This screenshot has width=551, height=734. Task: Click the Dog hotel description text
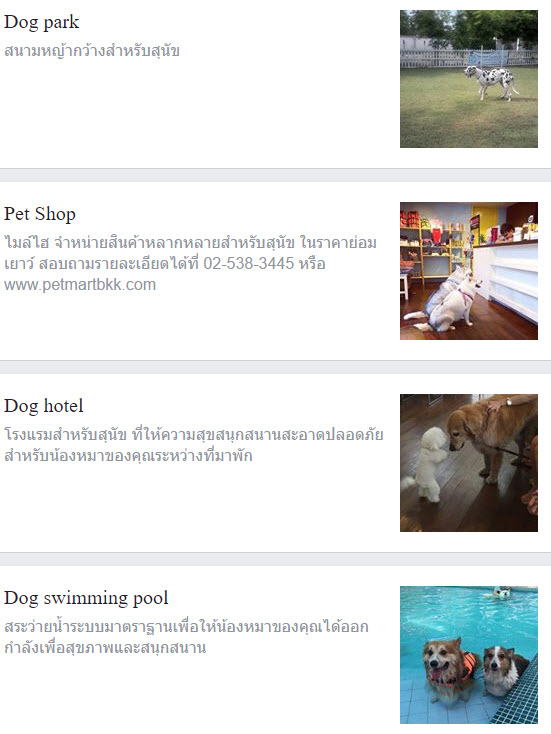[194, 445]
